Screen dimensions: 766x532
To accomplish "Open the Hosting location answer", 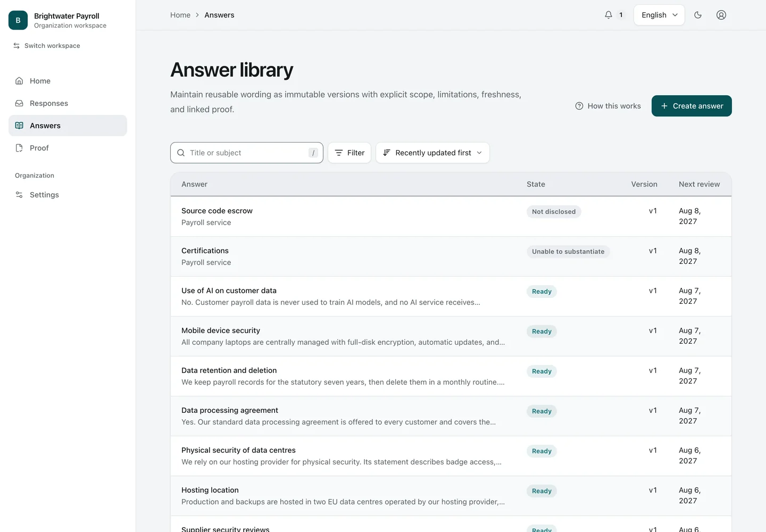I will tap(451, 496).
